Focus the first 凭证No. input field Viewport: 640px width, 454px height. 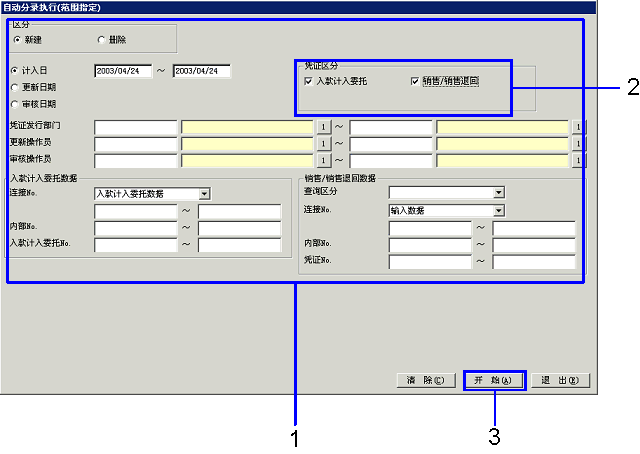click(x=429, y=262)
